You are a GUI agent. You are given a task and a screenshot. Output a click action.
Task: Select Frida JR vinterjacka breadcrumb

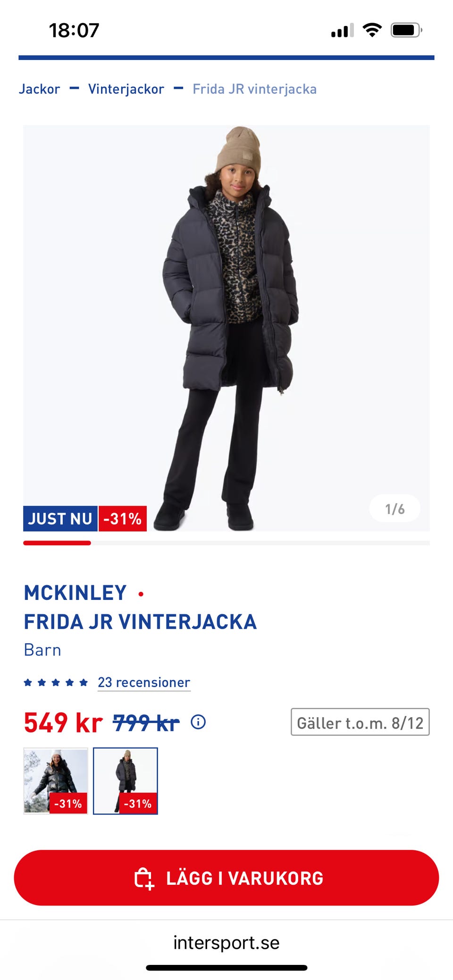254,89
